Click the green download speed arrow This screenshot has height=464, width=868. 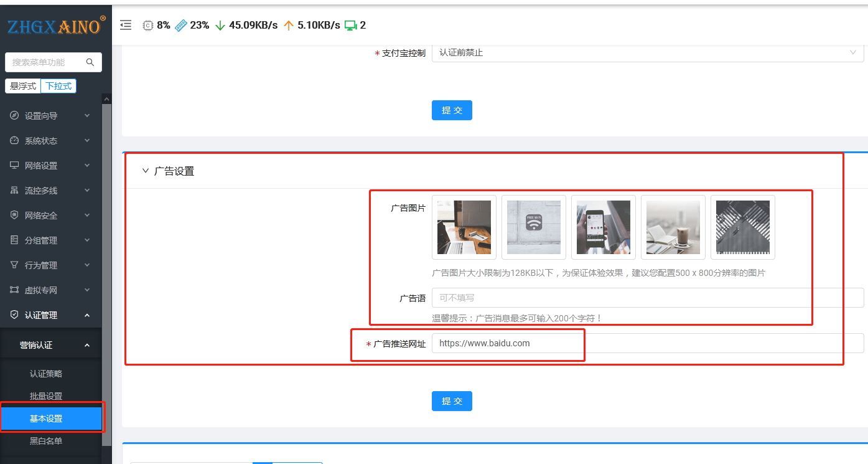tap(220, 25)
